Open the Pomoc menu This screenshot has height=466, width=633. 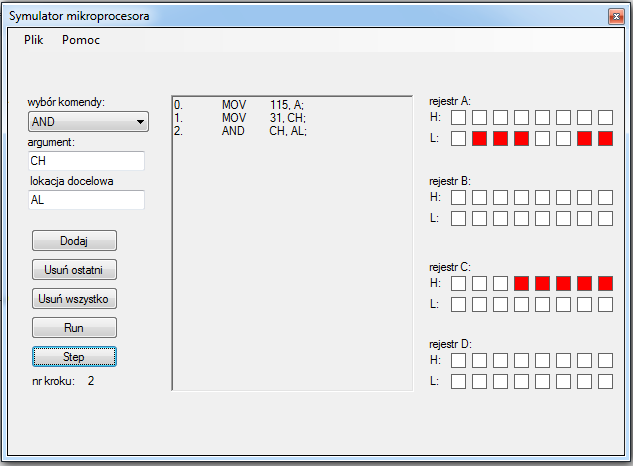pyautogui.click(x=80, y=40)
